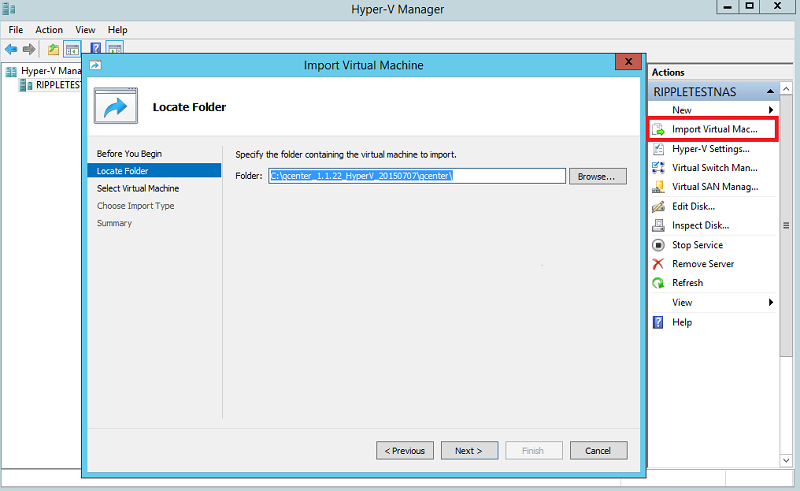Click the Show/Hide Action Pane toolbar icon
The image size is (800, 491).
point(115,48)
